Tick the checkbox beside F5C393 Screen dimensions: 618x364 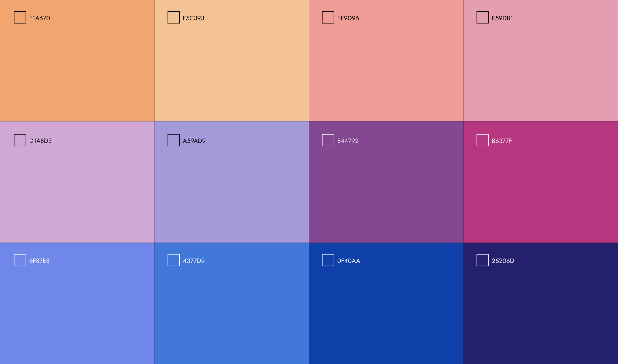[174, 18]
